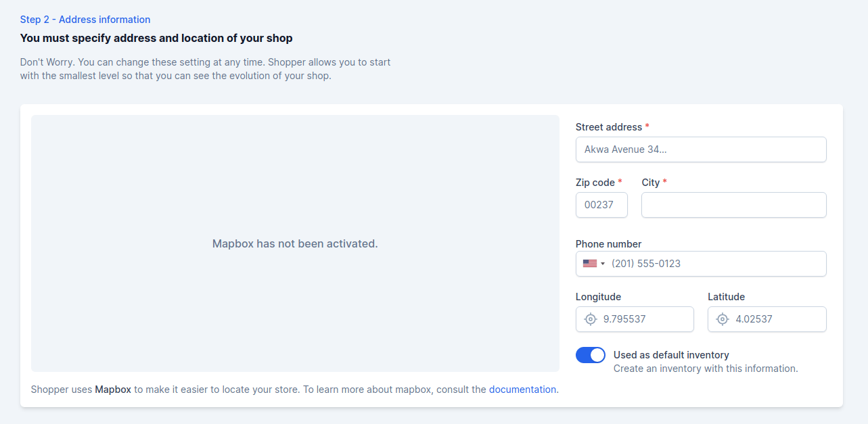Open the phone country code dropdown arrow
Image resolution: width=868 pixels, height=424 pixels.
pos(603,264)
